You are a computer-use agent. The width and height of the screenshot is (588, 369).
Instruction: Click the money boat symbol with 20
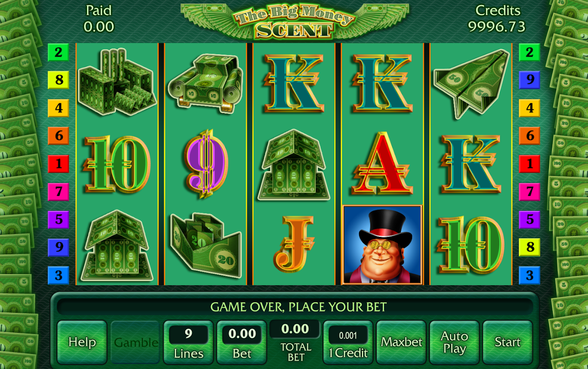coord(206,245)
